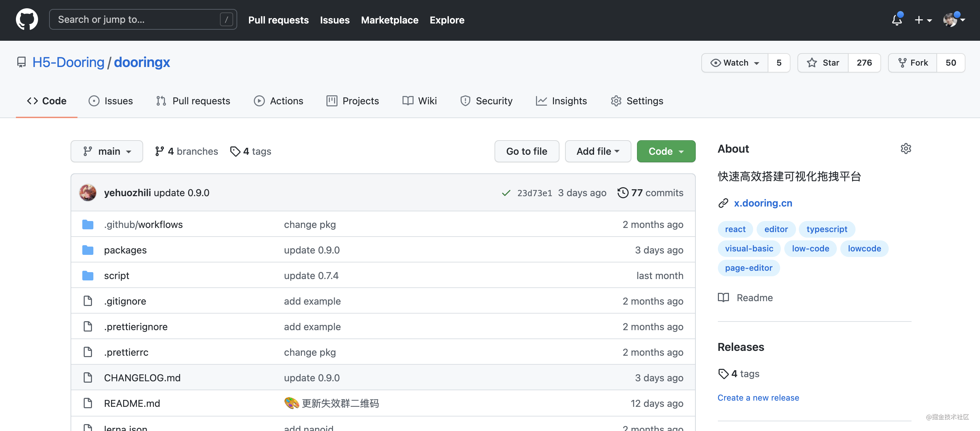Toggle Star on this repository
The height and width of the screenshot is (431, 980).
click(823, 63)
